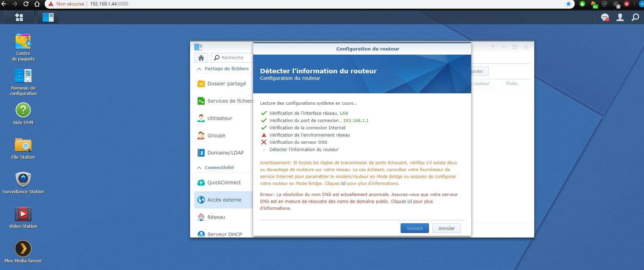Open the DSM main menu grid icon
Screen dimensions: 644x270
tap(19, 17)
